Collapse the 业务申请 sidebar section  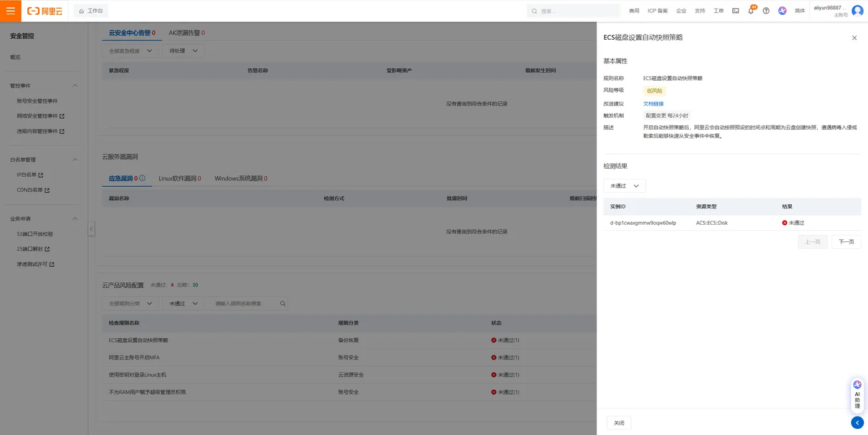(x=75, y=218)
